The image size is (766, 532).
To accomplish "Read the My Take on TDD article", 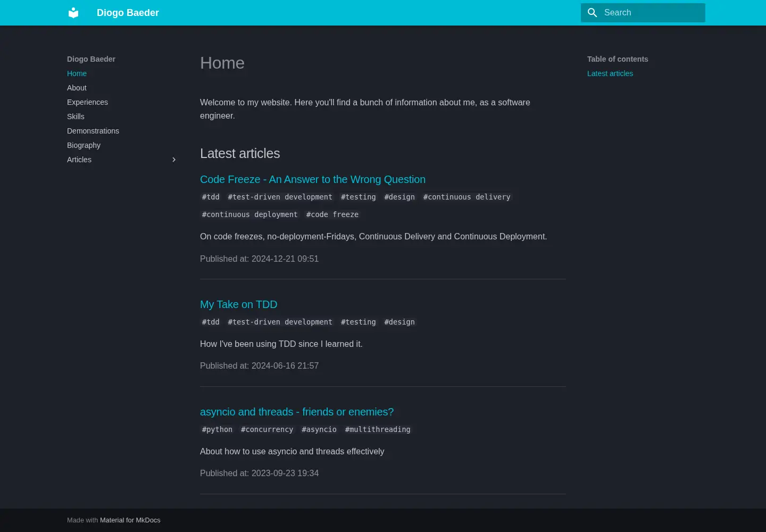I will tap(238, 304).
